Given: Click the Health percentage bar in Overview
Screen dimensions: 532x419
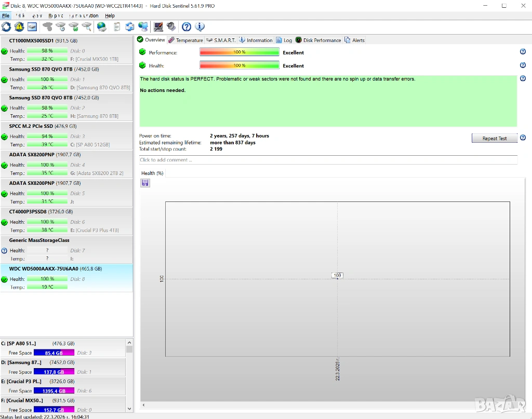Looking at the screenshot, I should (239, 65).
